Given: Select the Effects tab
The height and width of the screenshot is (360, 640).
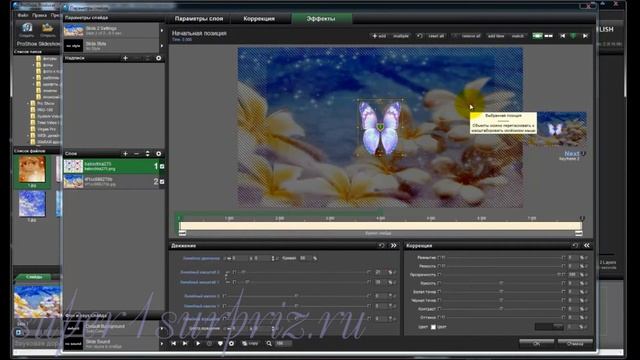Looking at the screenshot, I should [x=321, y=19].
